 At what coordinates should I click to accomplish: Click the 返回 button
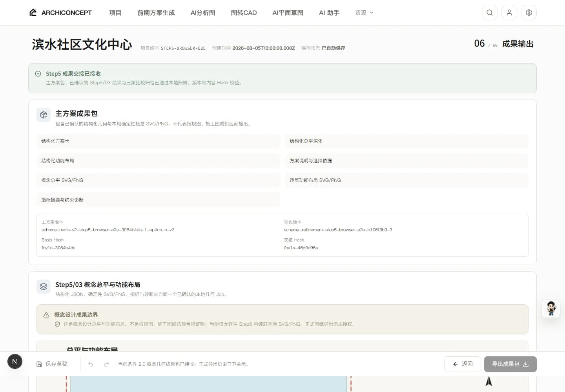(463, 364)
